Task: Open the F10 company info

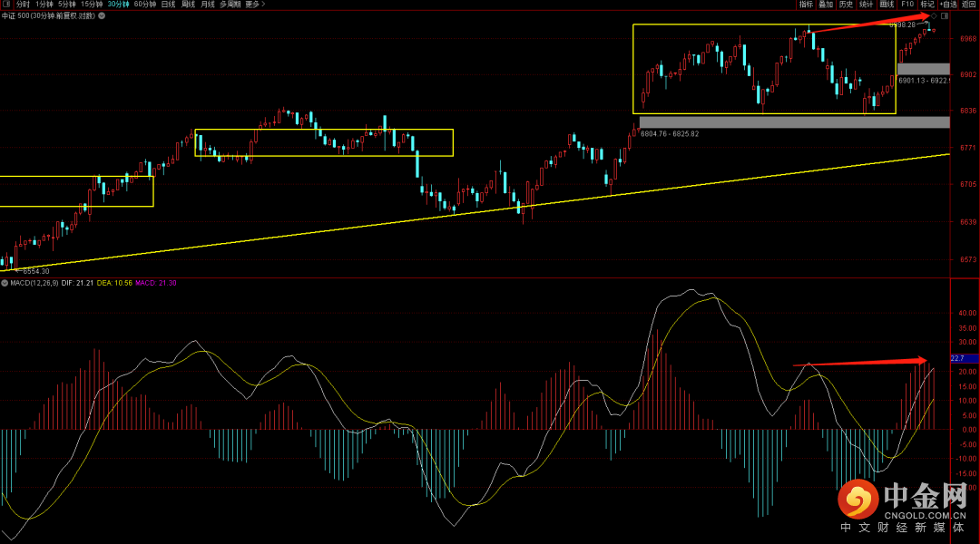Action: [906, 5]
